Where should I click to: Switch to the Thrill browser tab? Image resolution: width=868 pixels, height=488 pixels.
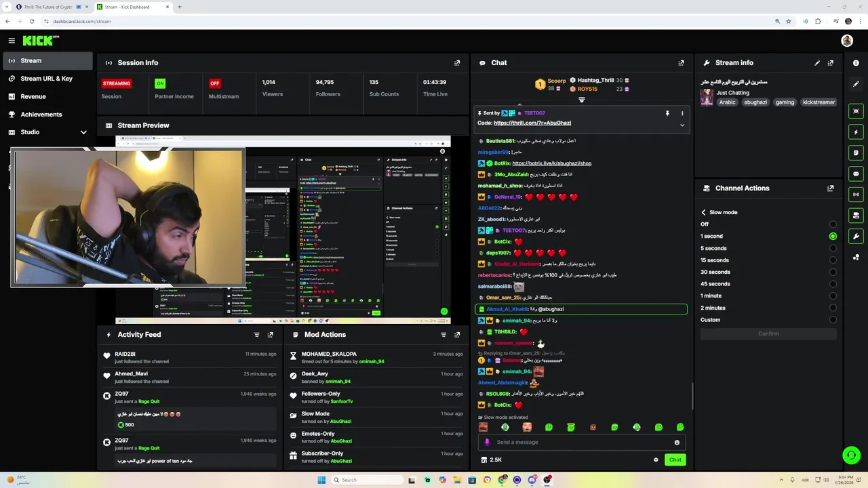[x=47, y=7]
